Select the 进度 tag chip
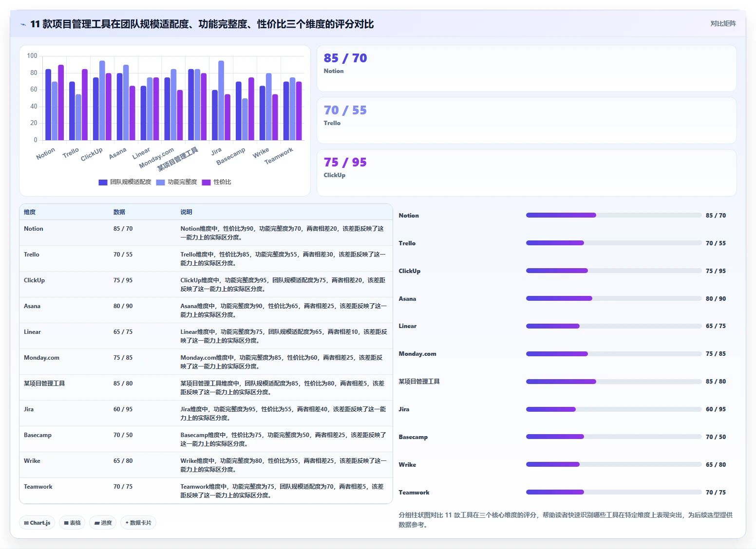The height and width of the screenshot is (549, 756). 103,523
